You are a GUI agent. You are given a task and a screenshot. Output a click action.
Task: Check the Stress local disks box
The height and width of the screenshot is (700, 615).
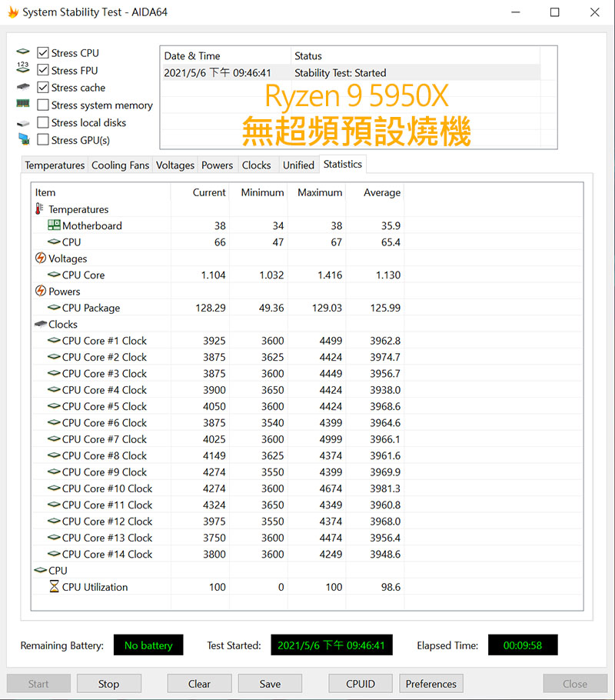click(x=43, y=122)
